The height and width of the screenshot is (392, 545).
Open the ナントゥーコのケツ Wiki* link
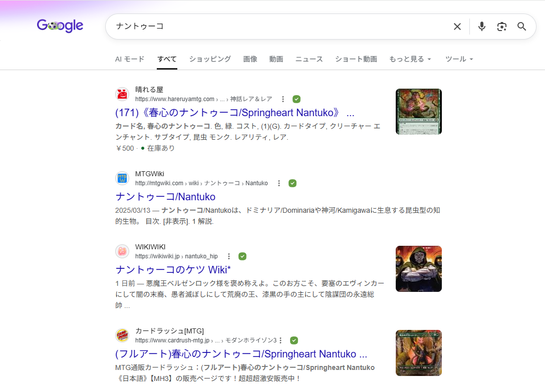[173, 270]
